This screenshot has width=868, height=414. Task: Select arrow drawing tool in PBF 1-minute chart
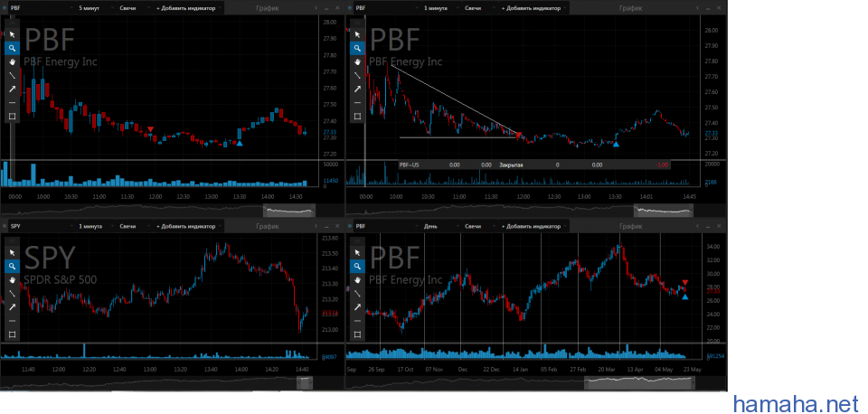pos(357,89)
